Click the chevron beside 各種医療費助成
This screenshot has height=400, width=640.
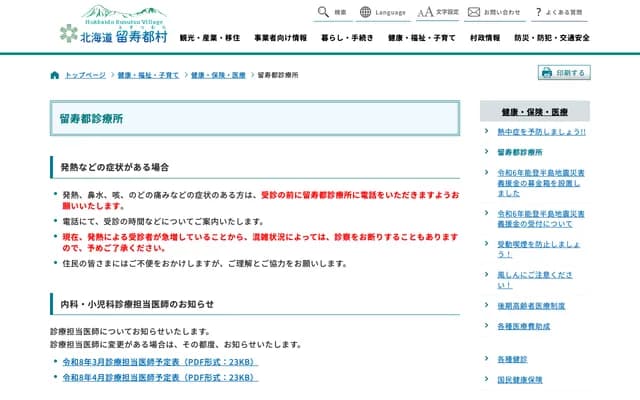point(487,325)
